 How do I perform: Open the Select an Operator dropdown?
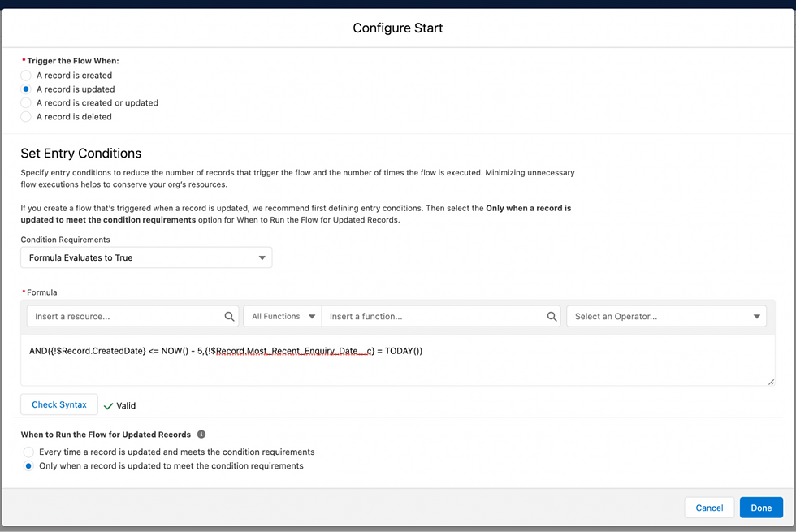click(667, 316)
